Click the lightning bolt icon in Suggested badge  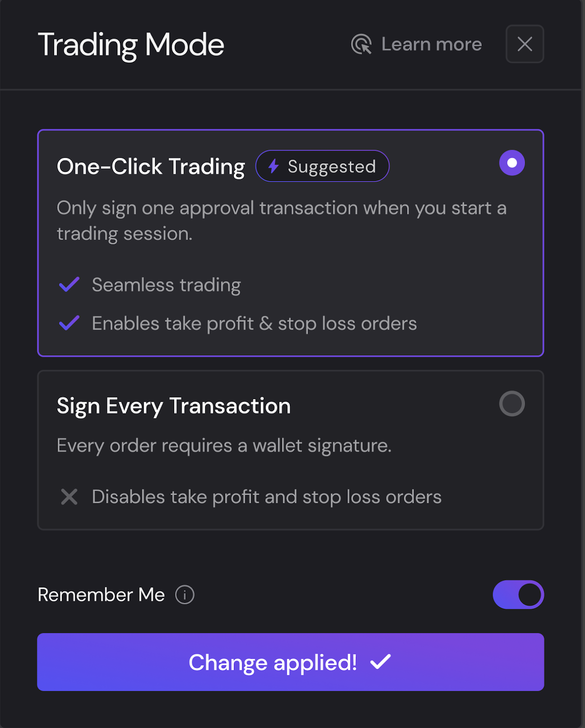pyautogui.click(x=273, y=167)
